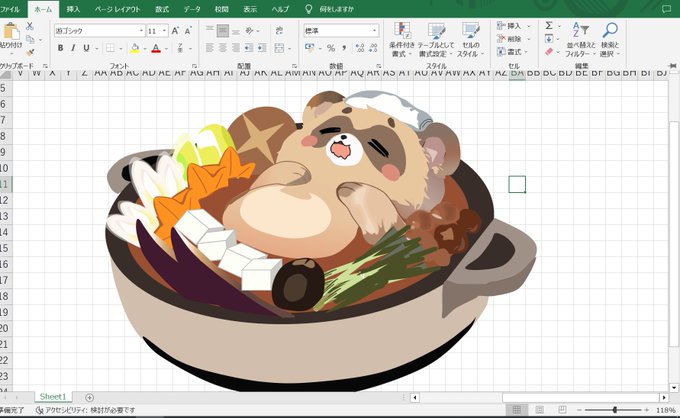Increase font size with larger A icon
The image size is (680, 418).
tap(175, 31)
